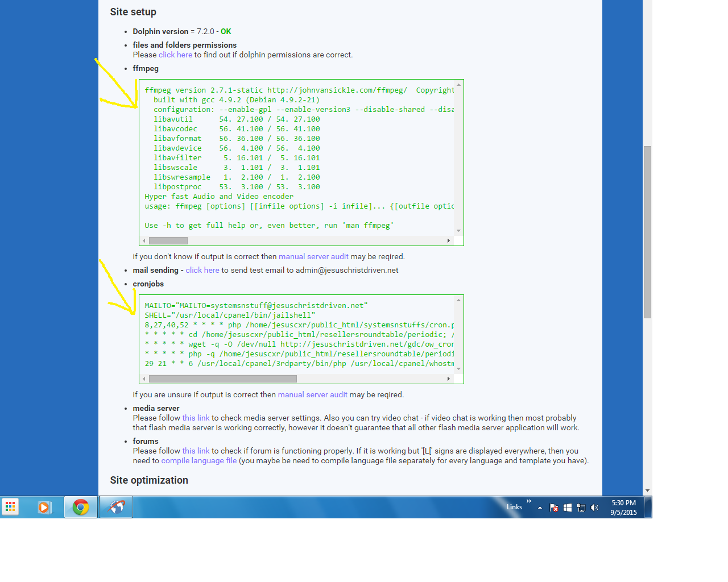Screen dimensions: 728x582
Task: Click the 'Dolphin version' label
Action: (x=160, y=31)
